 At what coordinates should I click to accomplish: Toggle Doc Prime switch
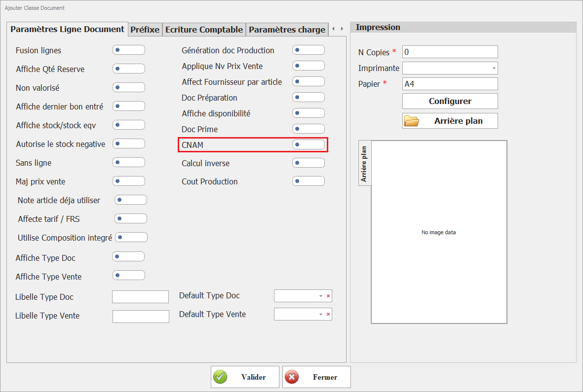click(x=308, y=129)
